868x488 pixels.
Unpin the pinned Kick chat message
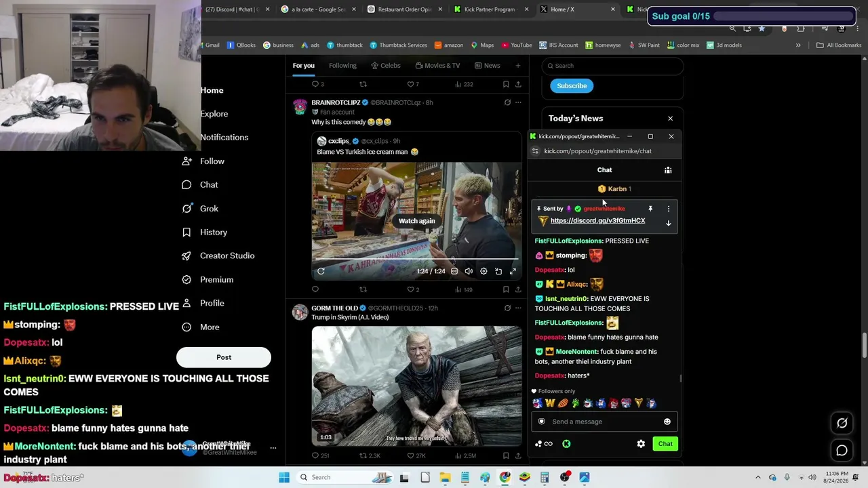[650, 209]
